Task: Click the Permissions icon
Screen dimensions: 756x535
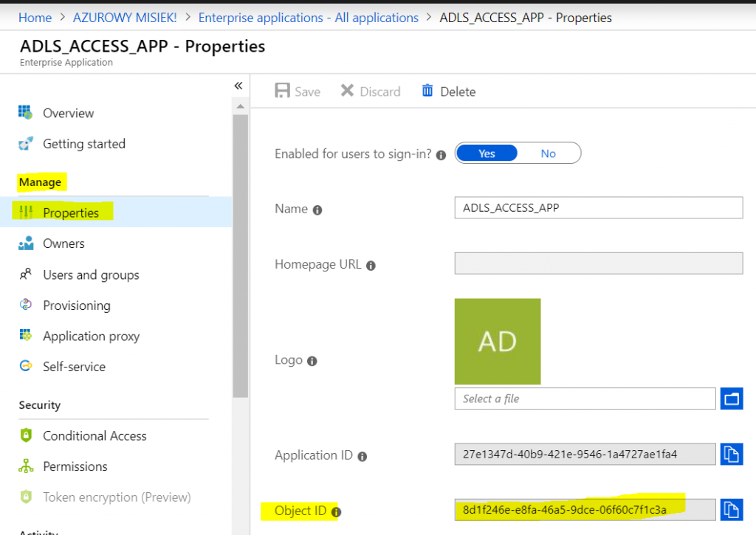Action: pos(24,466)
